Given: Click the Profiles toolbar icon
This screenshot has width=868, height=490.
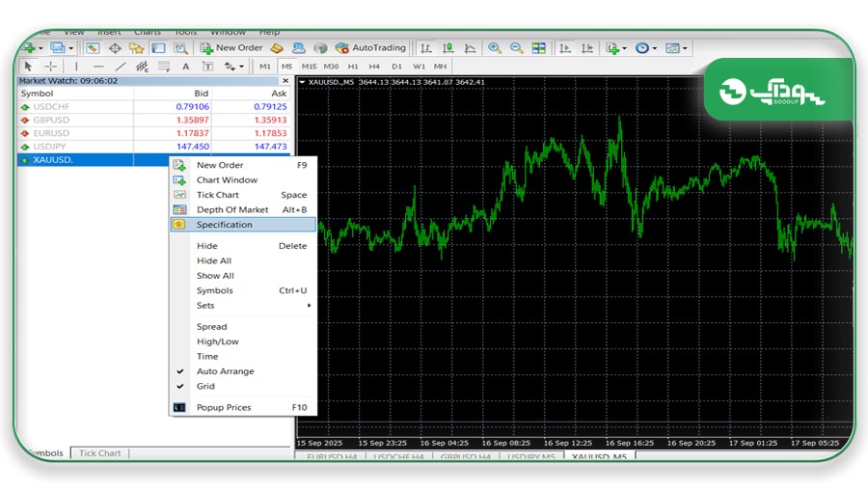Looking at the screenshot, I should pos(57,48).
